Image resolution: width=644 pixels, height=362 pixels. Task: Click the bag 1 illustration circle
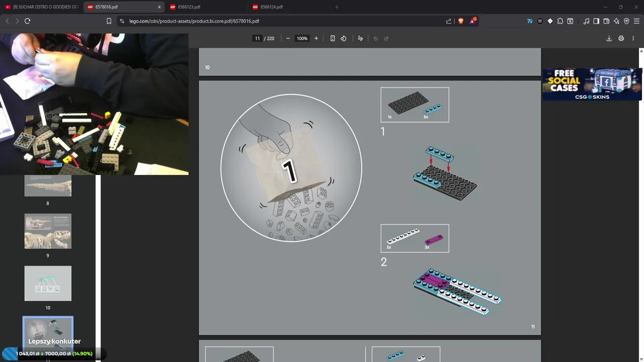291,168
